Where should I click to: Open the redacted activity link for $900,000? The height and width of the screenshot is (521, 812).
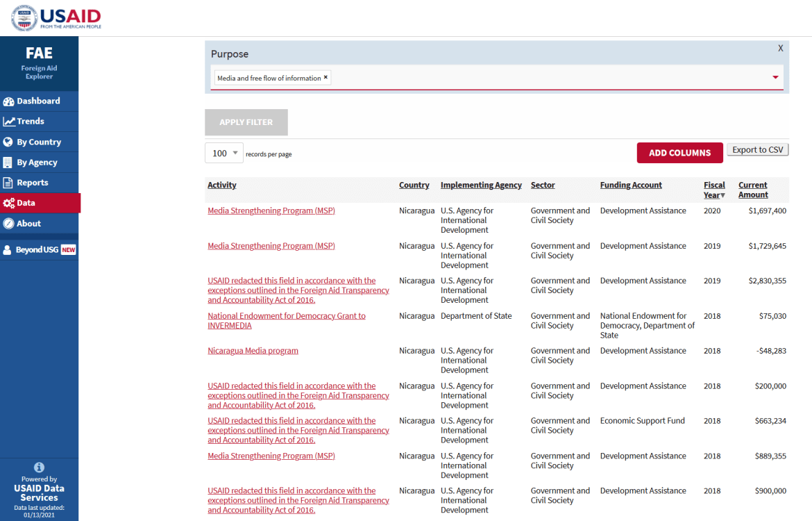tap(298, 500)
